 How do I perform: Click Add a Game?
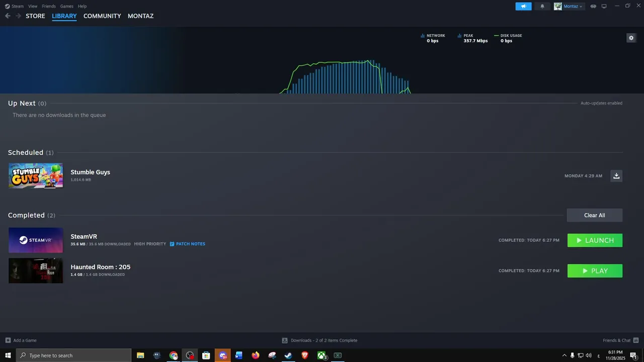[x=21, y=340]
